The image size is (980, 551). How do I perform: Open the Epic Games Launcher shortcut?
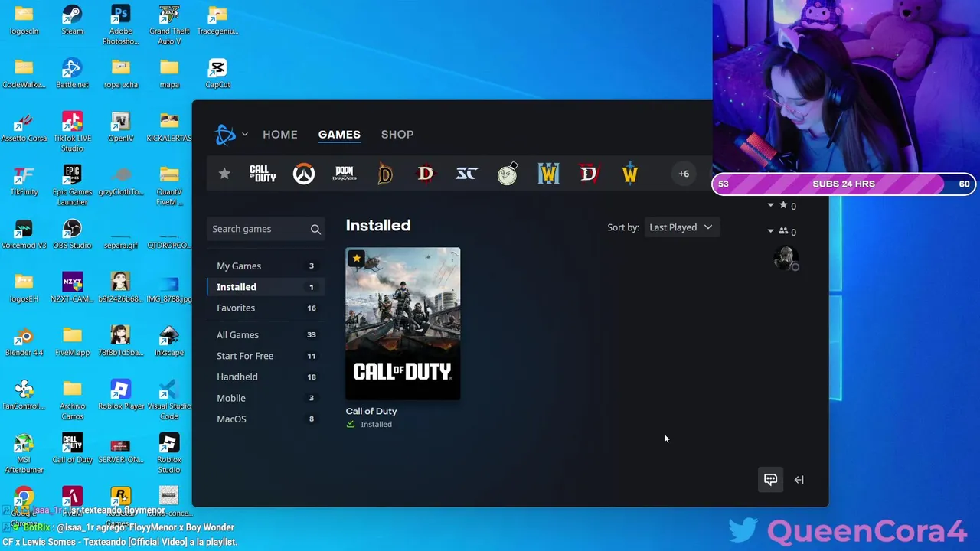click(72, 184)
